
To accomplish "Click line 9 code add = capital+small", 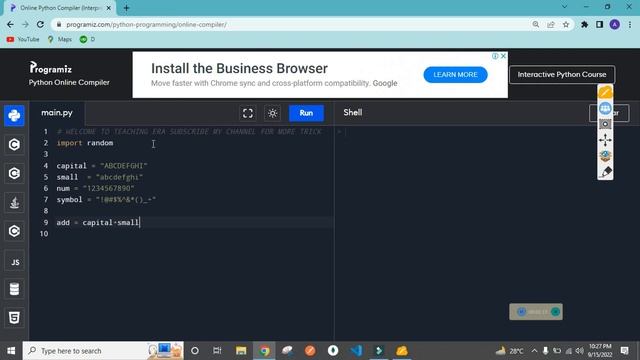I will coord(98,222).
